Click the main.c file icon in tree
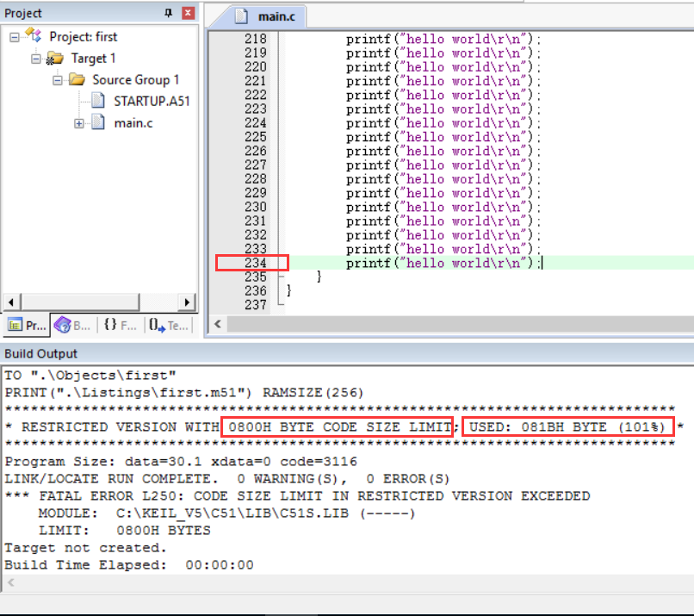This screenshot has width=694, height=616. coord(98,121)
